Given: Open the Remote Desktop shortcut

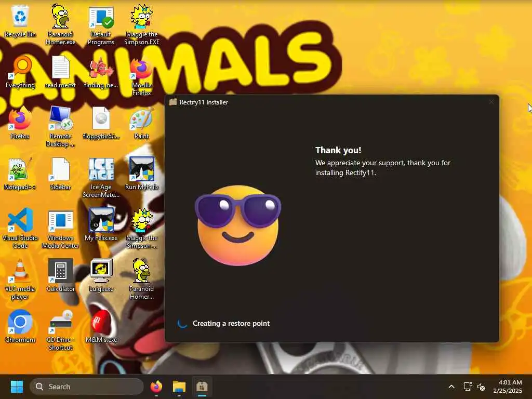Looking at the screenshot, I should point(60,127).
